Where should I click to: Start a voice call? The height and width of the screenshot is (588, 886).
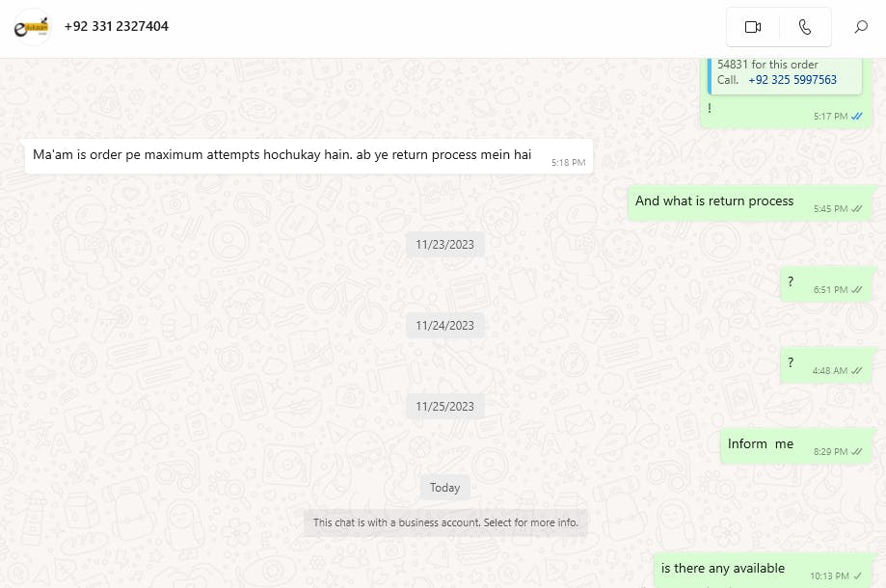[x=805, y=27]
